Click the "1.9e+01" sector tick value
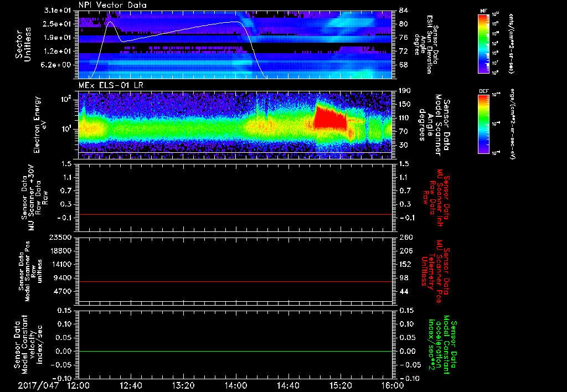The height and width of the screenshot is (392, 567). 58,38
